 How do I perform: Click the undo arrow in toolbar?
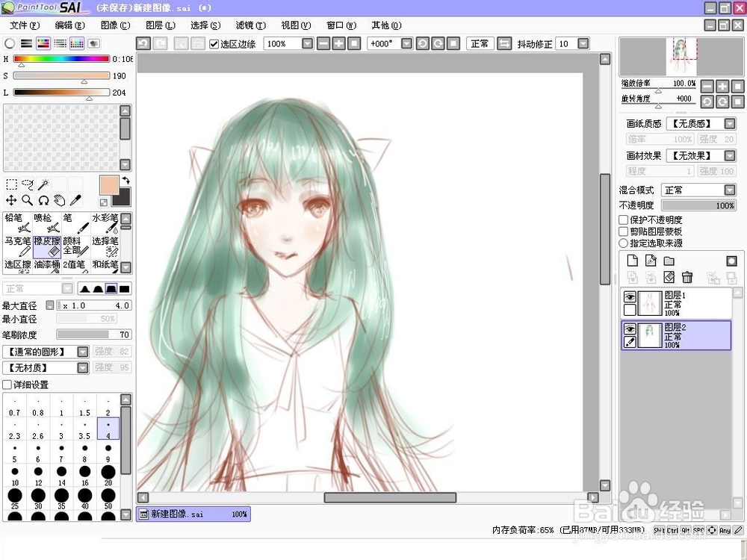(x=143, y=44)
